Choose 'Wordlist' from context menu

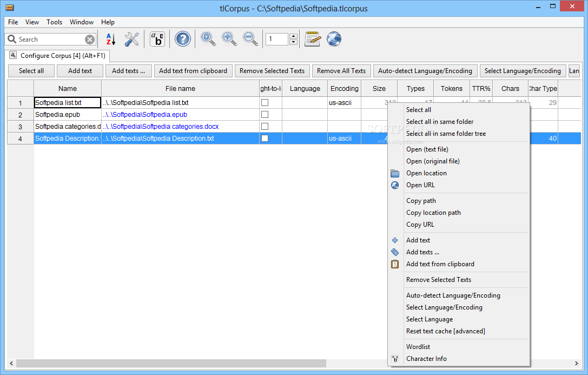coord(459,347)
